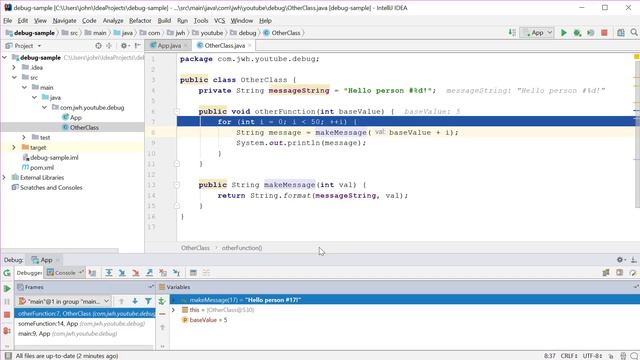Click Run to Cursor icon
Image resolution: width=640 pixels, height=360 pixels.
tap(176, 273)
